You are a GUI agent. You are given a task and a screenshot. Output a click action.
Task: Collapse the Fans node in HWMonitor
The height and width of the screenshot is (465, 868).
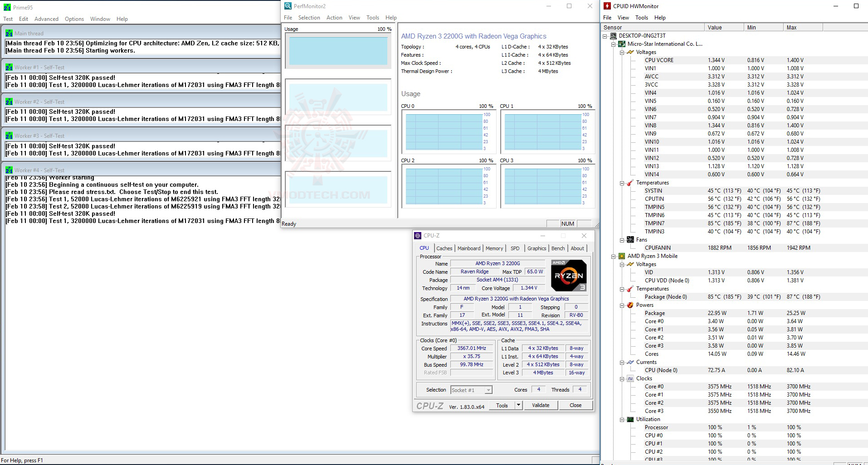point(622,240)
